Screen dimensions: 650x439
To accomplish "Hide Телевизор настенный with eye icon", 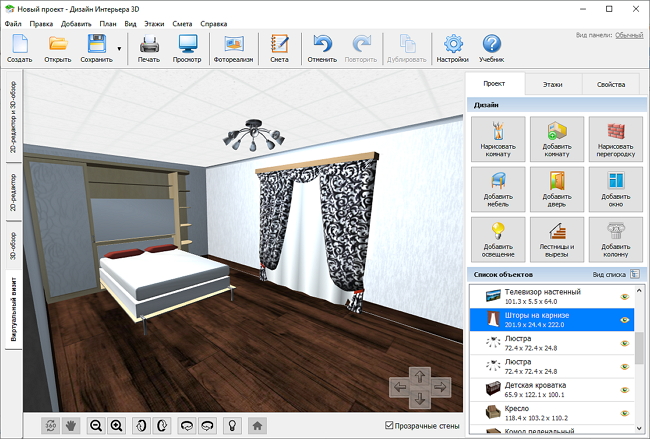I will point(625,296).
